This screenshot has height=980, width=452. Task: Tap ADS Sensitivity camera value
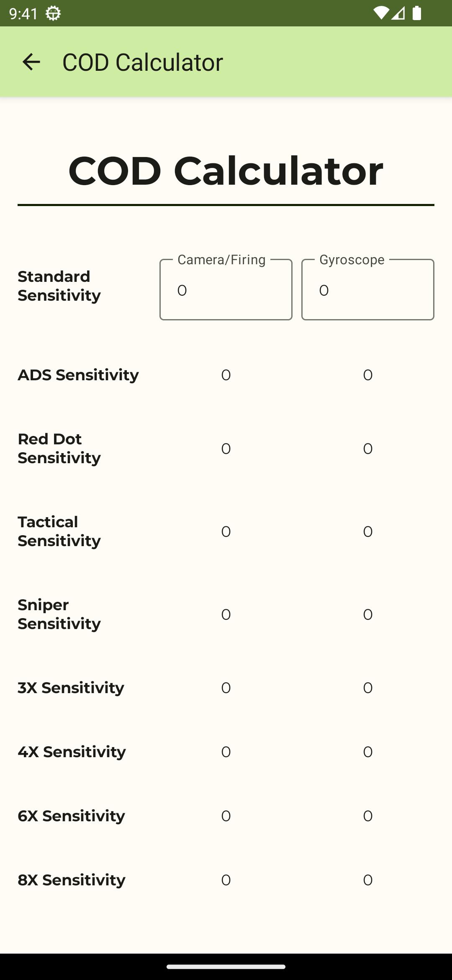coord(226,375)
